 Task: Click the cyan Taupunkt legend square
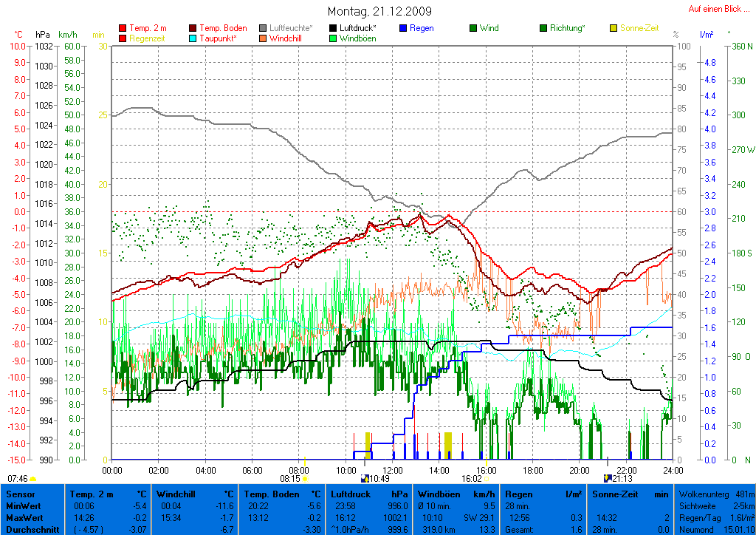(193, 38)
